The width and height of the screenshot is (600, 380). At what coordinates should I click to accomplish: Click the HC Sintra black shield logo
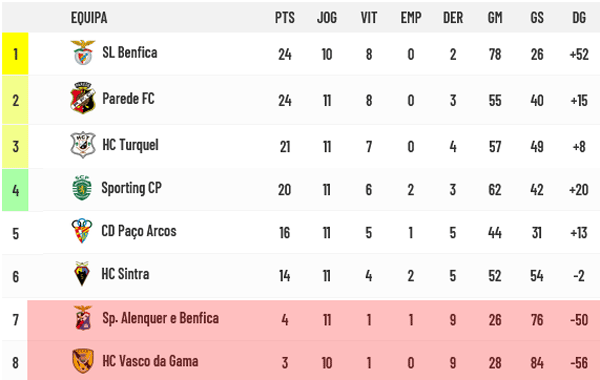coord(82,274)
